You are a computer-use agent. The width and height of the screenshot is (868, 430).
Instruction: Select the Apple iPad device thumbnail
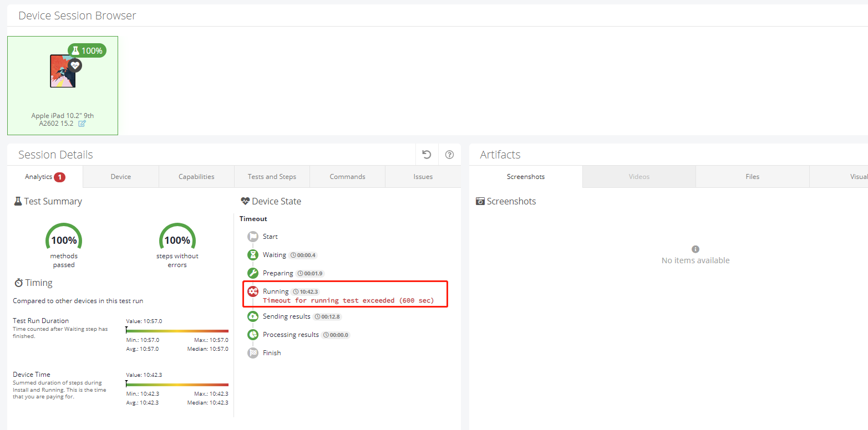pyautogui.click(x=62, y=71)
